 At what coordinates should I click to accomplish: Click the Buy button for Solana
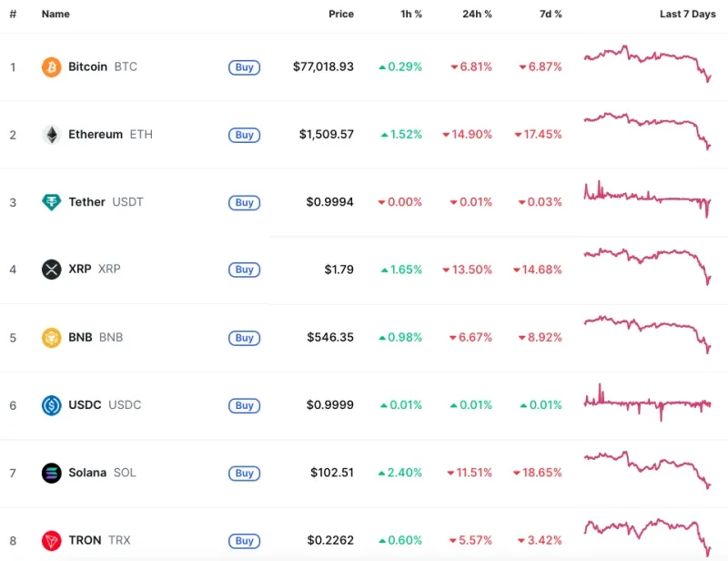click(x=243, y=474)
